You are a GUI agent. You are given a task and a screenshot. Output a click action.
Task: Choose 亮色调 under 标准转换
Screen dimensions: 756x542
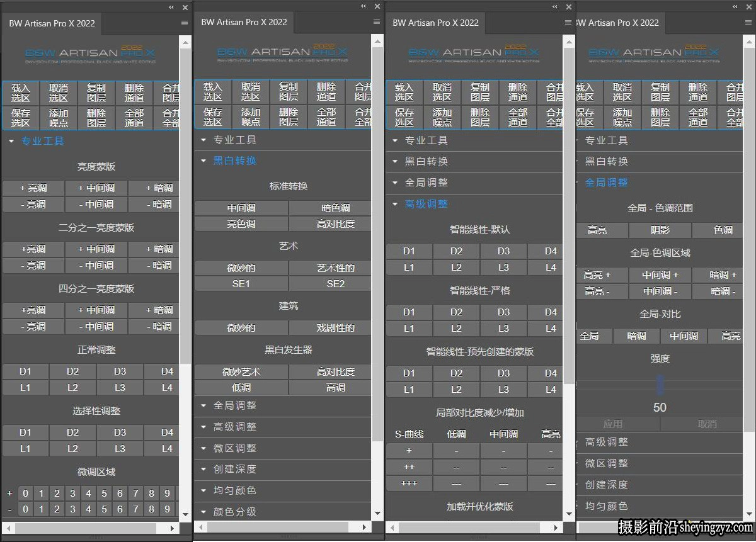click(241, 223)
